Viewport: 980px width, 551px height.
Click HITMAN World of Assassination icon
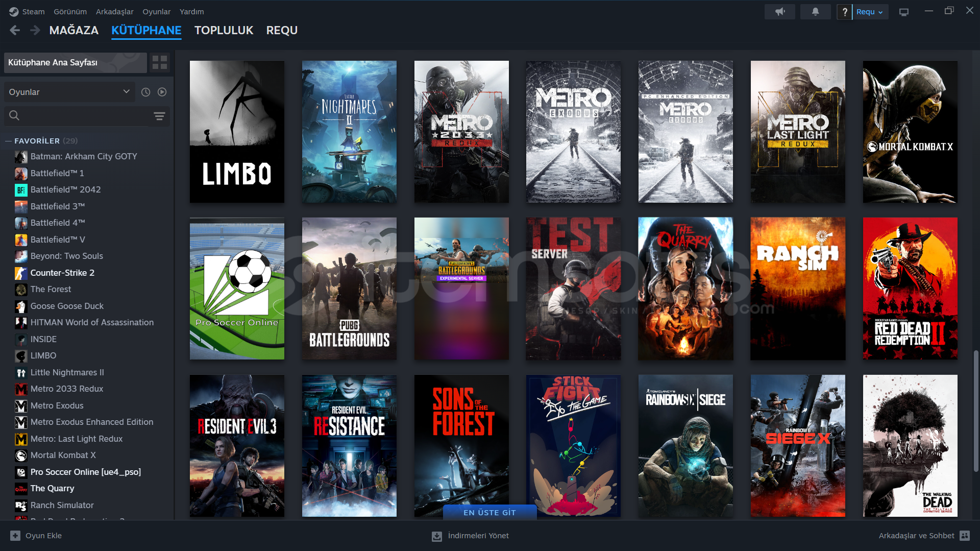(x=21, y=323)
